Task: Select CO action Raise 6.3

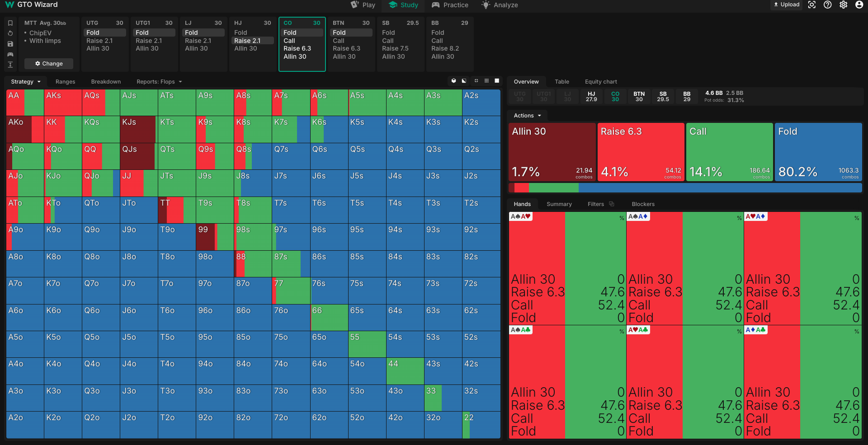Action: coord(302,48)
